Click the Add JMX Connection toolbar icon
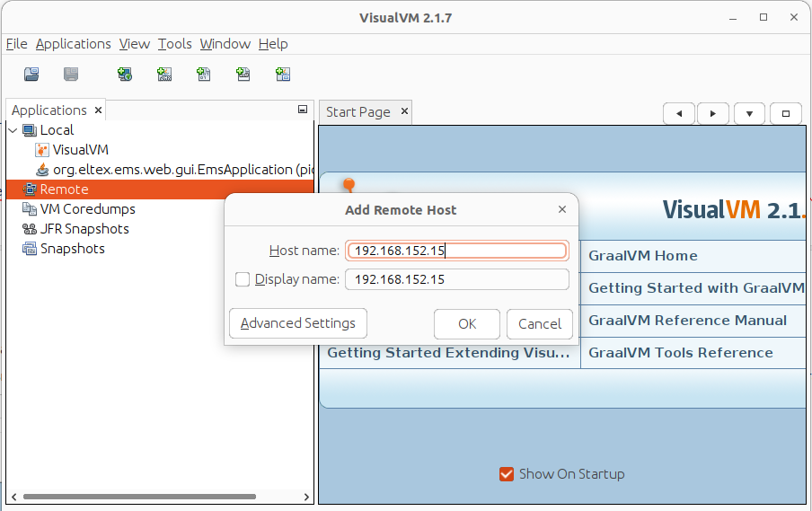 164,75
